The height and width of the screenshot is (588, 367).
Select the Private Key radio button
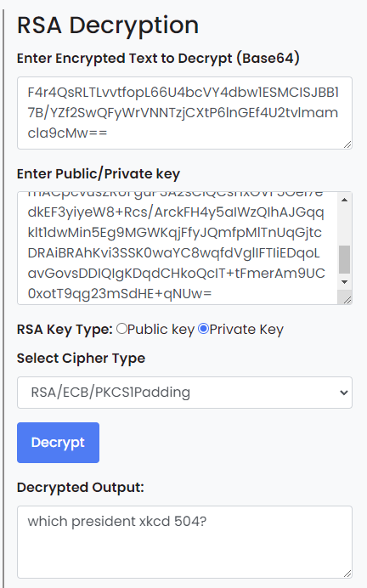coord(203,329)
